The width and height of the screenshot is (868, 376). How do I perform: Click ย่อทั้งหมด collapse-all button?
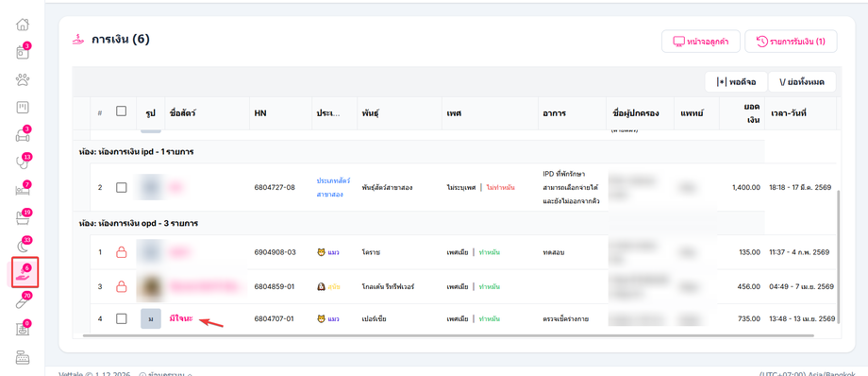(802, 82)
